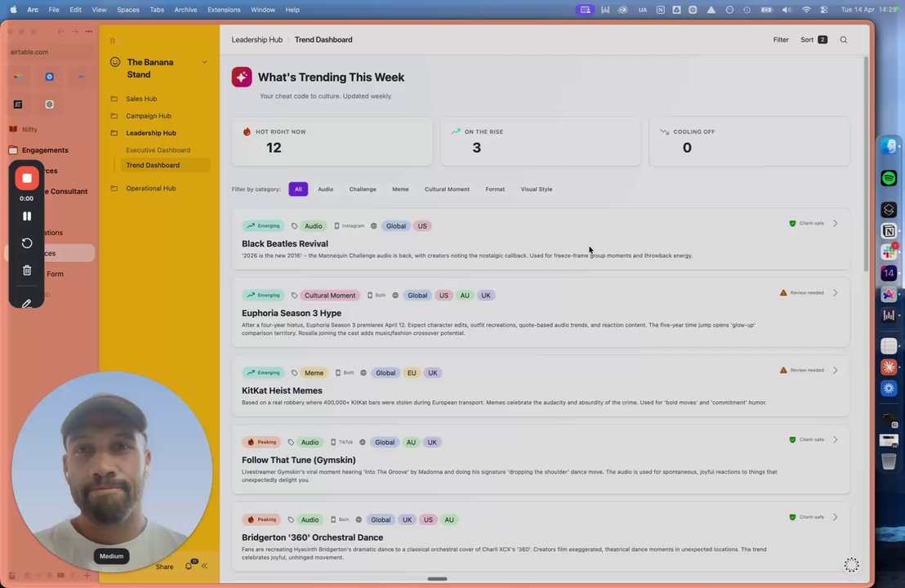This screenshot has width=905, height=588.
Task: Open the Sort control
Action: pos(814,40)
